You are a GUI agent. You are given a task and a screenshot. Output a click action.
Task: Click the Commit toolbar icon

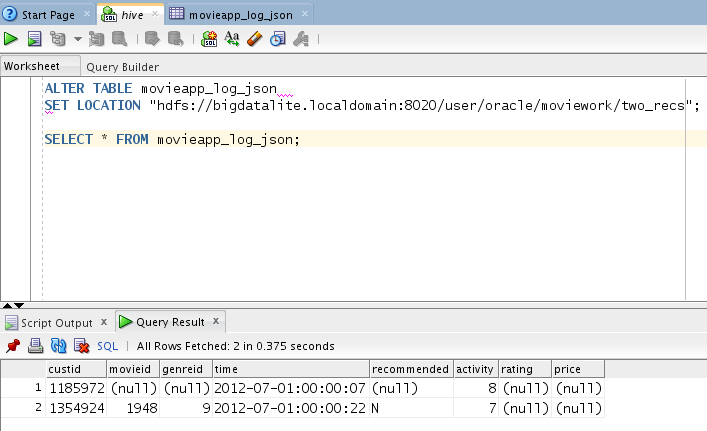click(152, 39)
